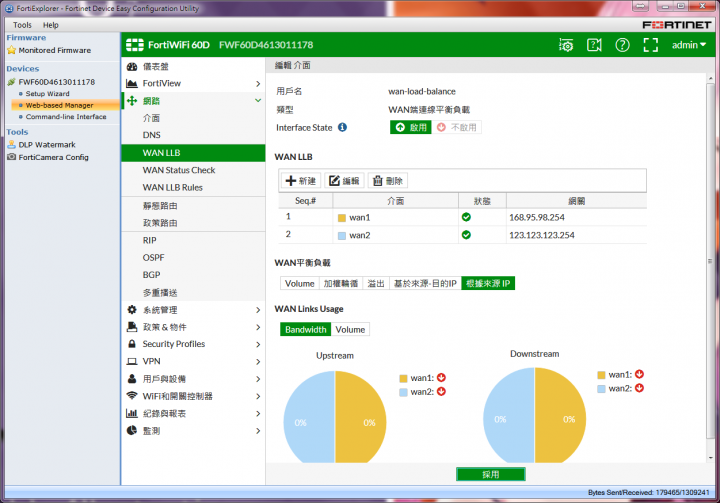Click the 刪除 delete button
Image resolution: width=720 pixels, height=503 pixels.
click(388, 181)
